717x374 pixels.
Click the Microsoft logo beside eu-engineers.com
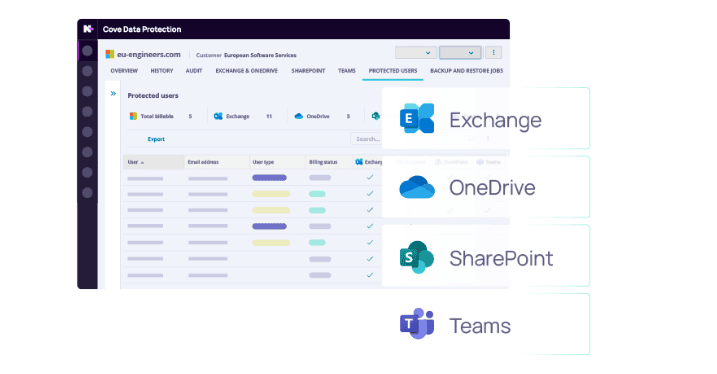click(x=110, y=54)
